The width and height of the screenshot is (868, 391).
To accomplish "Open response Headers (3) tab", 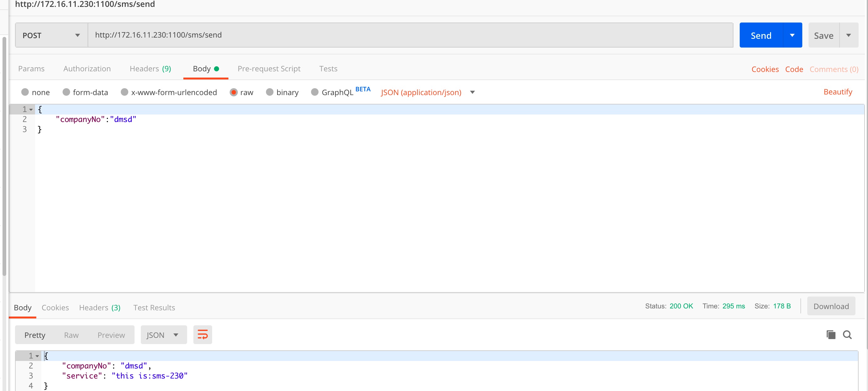I will tap(100, 307).
